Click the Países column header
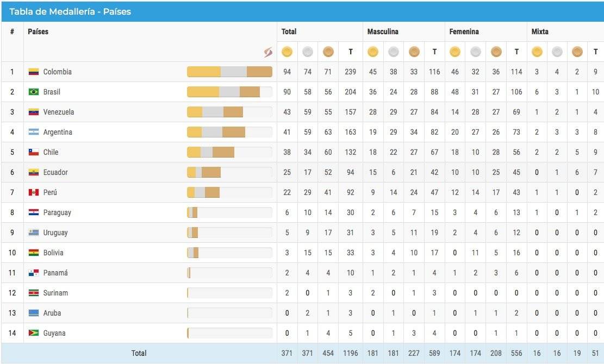The height and width of the screenshot is (364, 604). [x=38, y=32]
